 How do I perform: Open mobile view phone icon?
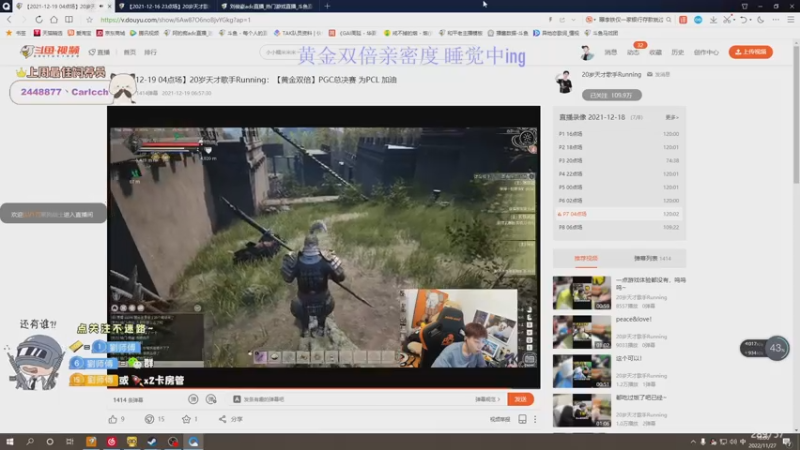coord(522,419)
